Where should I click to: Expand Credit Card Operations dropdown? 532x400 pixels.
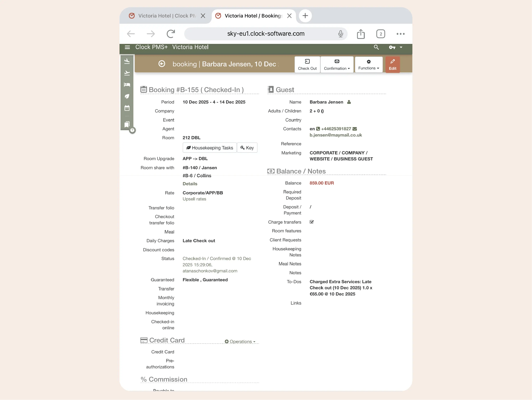(x=240, y=341)
